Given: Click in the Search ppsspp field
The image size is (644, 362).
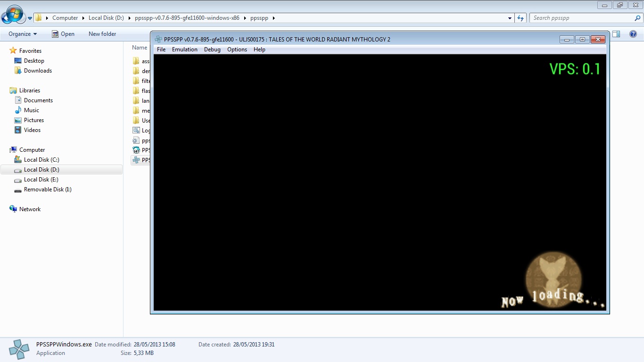Looking at the screenshot, I should point(582,18).
